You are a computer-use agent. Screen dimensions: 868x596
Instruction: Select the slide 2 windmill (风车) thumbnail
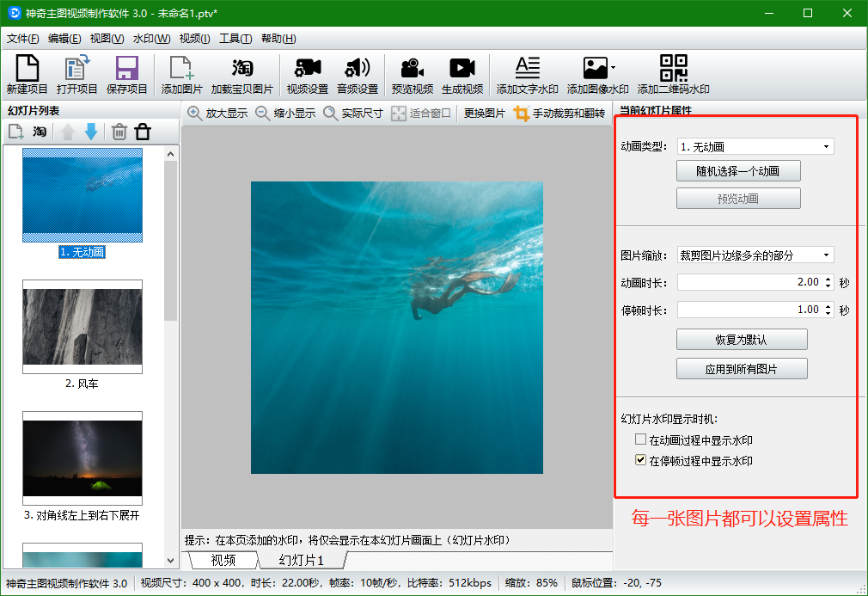tap(83, 327)
